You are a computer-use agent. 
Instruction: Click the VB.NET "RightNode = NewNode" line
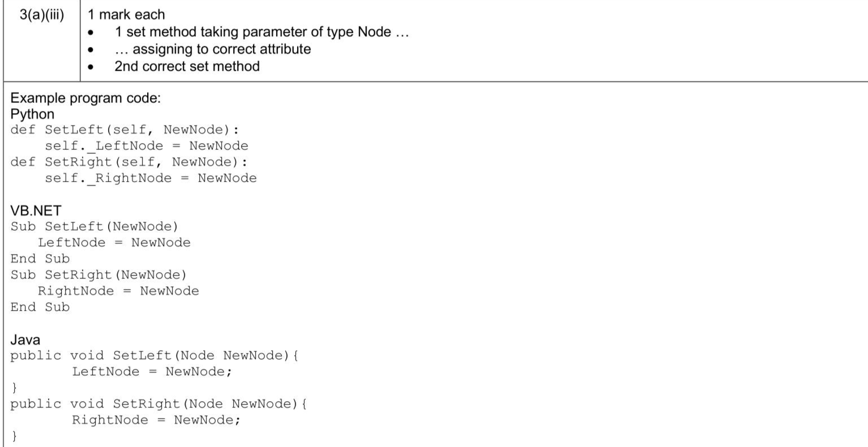pyautogui.click(x=118, y=291)
